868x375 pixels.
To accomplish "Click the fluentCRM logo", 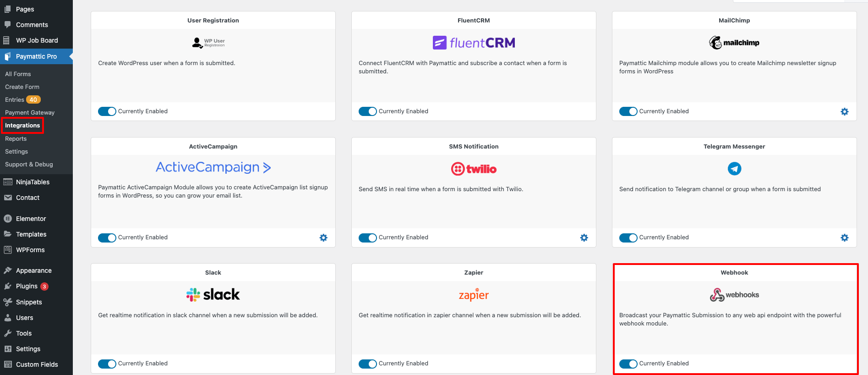I will coord(474,43).
